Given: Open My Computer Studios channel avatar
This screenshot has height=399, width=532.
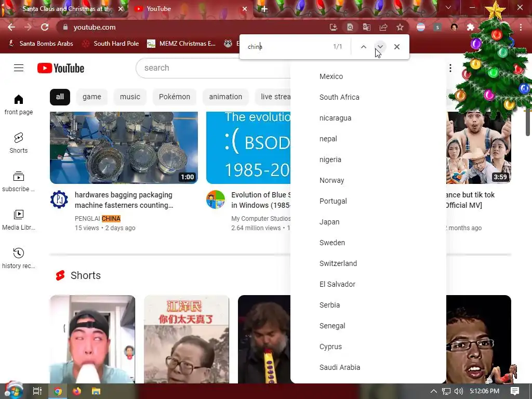Looking at the screenshot, I should click(216, 199).
